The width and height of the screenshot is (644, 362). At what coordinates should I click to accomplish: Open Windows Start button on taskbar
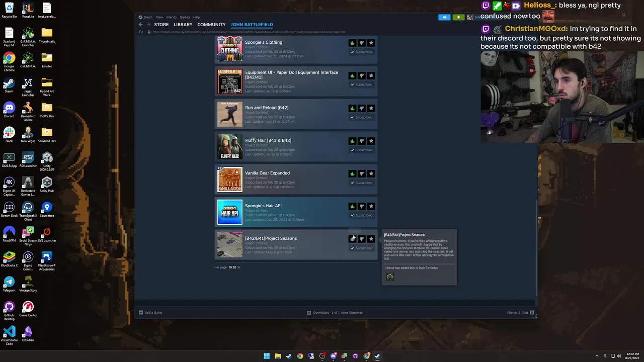pos(267,356)
